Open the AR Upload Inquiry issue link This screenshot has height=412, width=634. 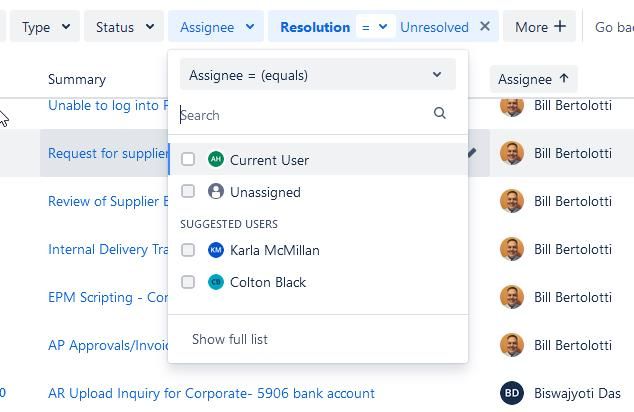click(x=211, y=393)
